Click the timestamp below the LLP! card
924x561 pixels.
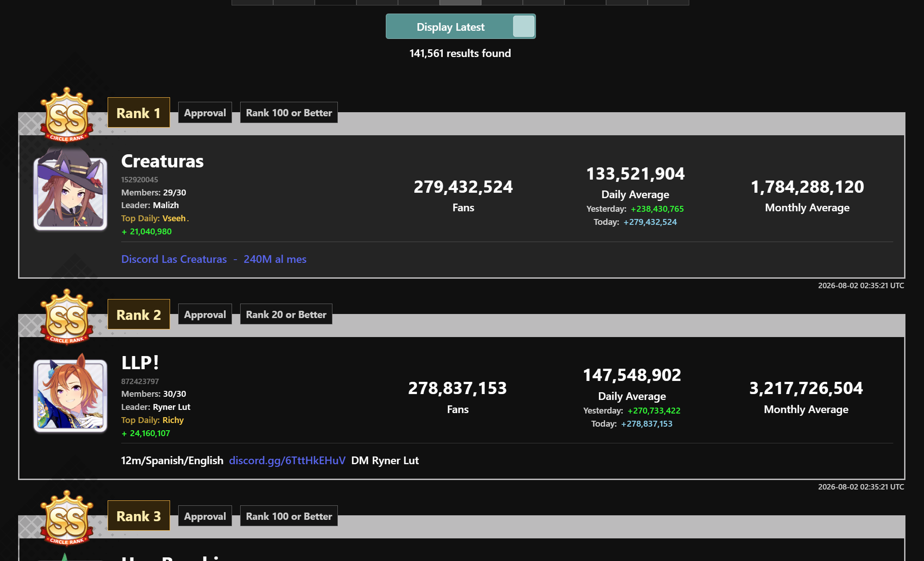pos(861,487)
